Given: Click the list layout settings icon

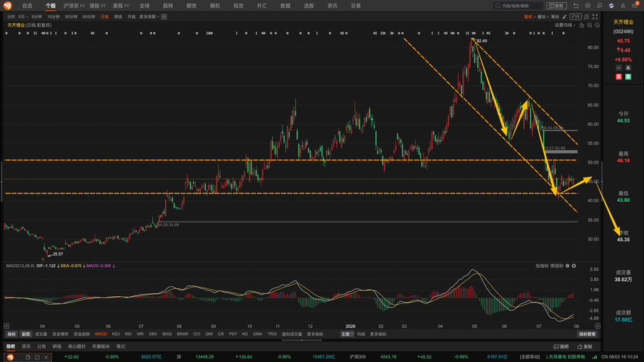Looking at the screenshot, I should (587, 17).
